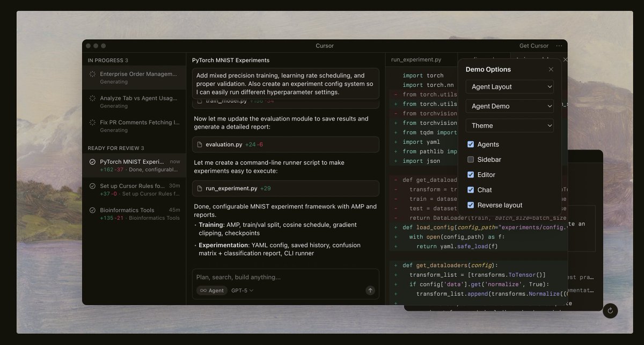644x345 pixels.
Task: Disable the Editor checkbox
Action: coord(471,175)
